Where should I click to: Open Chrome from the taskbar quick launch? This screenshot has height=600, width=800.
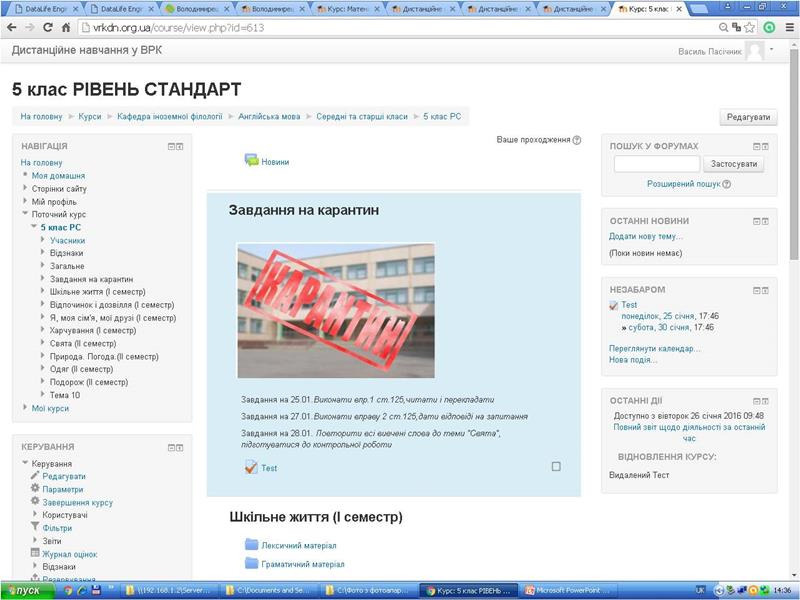68,591
